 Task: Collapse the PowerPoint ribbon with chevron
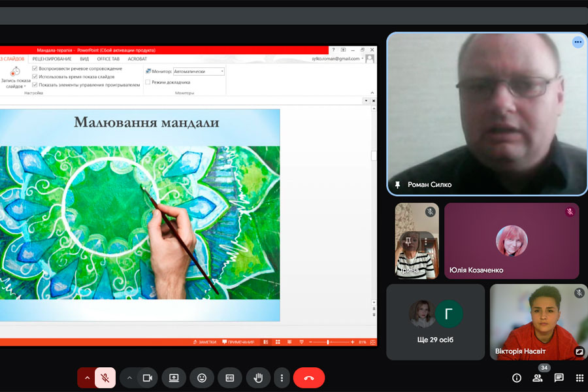[372, 93]
